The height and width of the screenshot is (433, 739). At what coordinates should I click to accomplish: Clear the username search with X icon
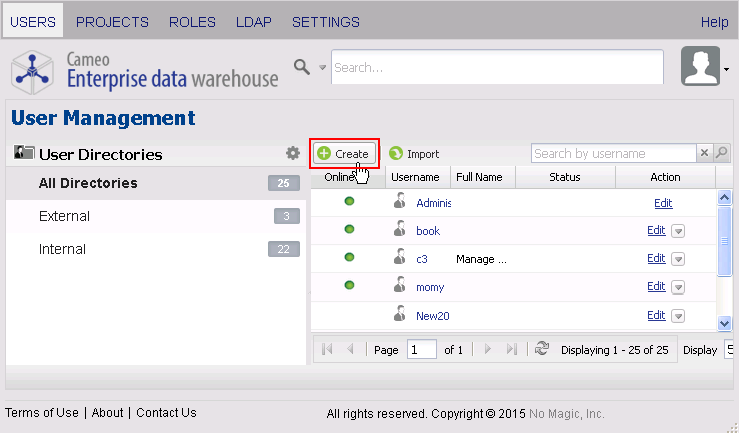[704, 153]
